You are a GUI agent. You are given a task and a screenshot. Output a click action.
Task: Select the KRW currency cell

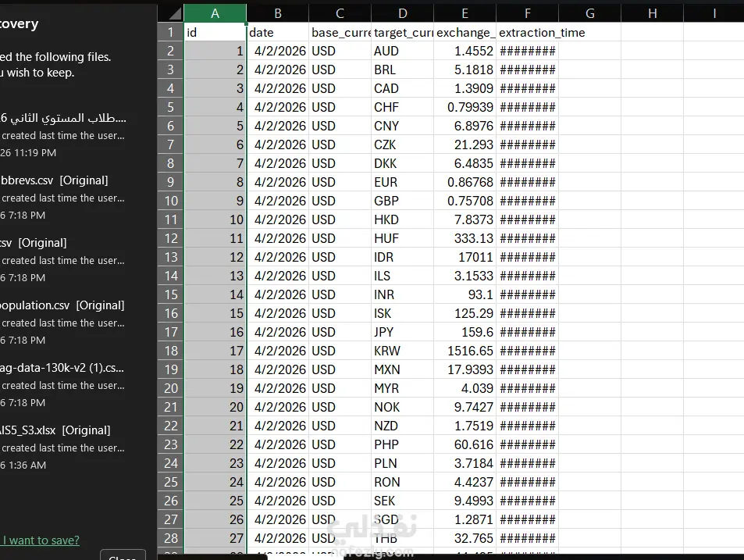tap(402, 351)
